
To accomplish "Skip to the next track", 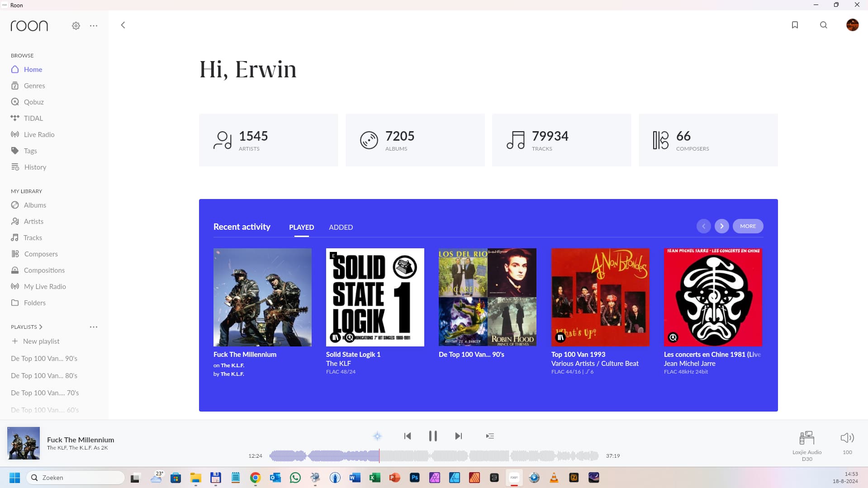I will coord(458,436).
